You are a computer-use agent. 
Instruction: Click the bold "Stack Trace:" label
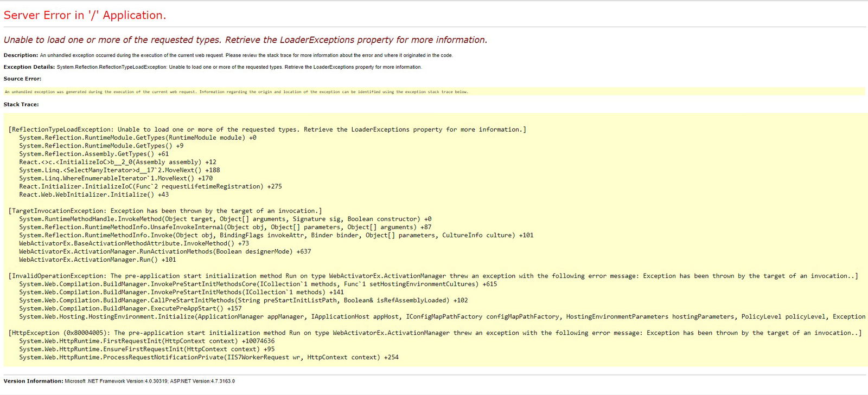[x=21, y=105]
